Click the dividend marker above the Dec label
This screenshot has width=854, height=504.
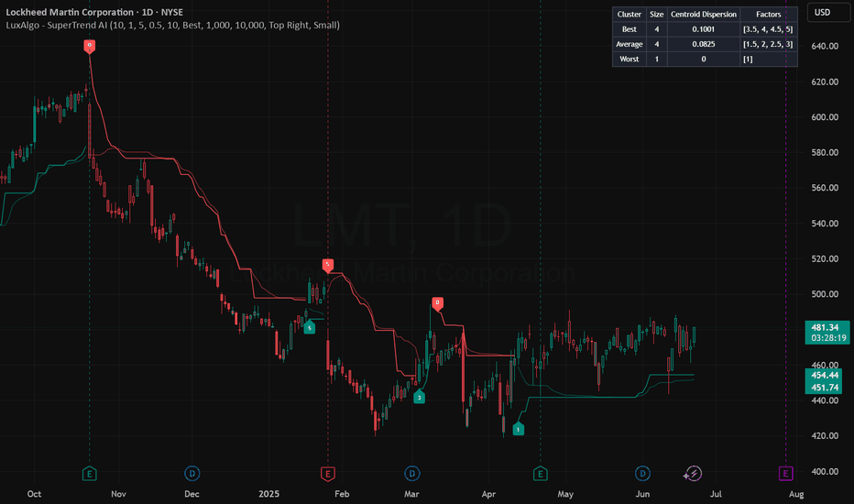click(x=192, y=474)
